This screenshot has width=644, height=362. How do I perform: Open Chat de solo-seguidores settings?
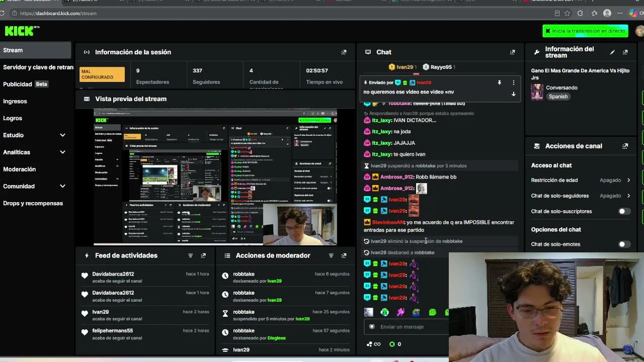pos(581,196)
